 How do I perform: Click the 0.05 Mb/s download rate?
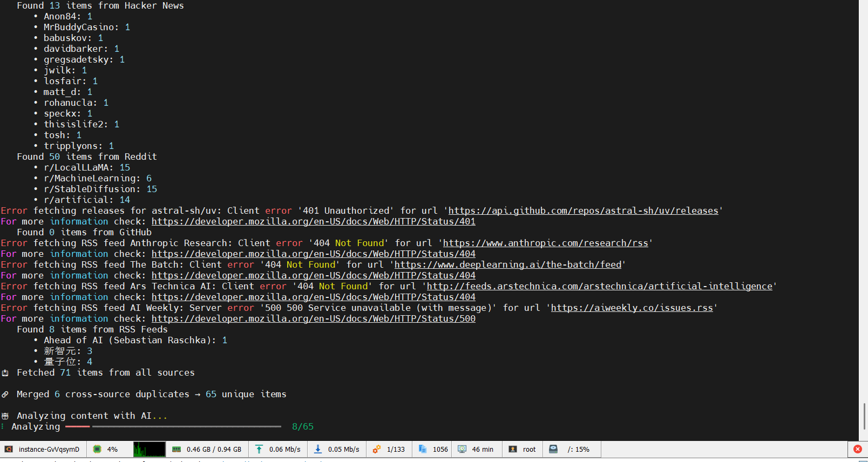point(344,449)
